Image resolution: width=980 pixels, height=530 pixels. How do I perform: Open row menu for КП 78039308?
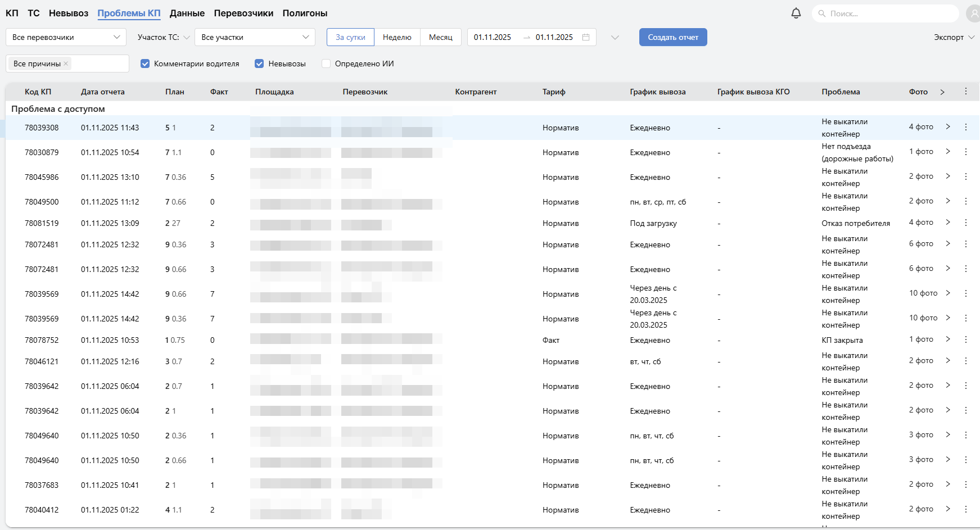(966, 127)
